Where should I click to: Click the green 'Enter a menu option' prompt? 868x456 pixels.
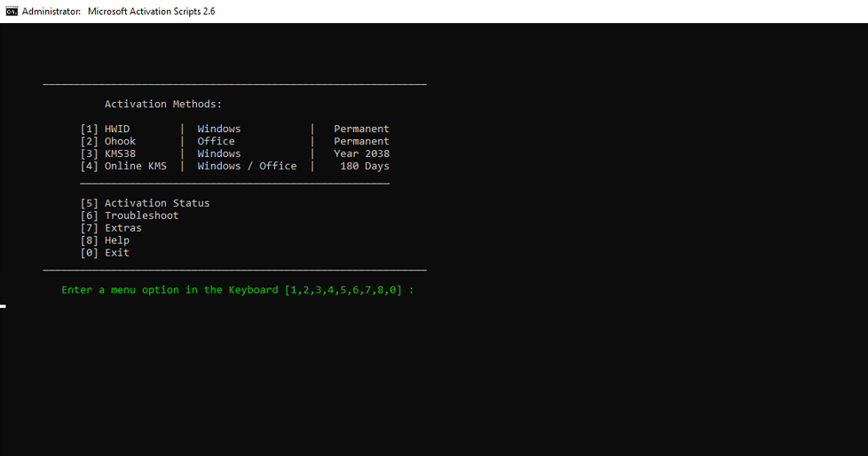click(x=238, y=290)
